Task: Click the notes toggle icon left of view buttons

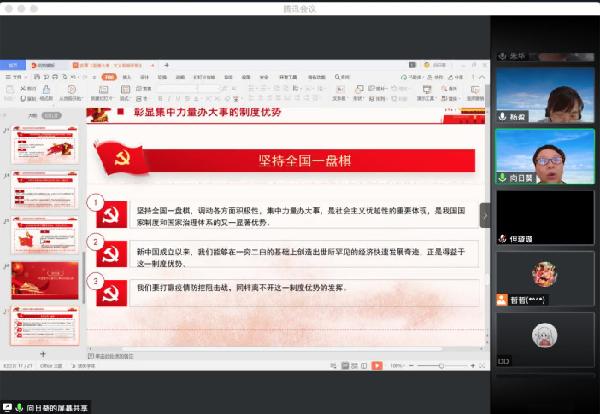Action: [x=333, y=366]
